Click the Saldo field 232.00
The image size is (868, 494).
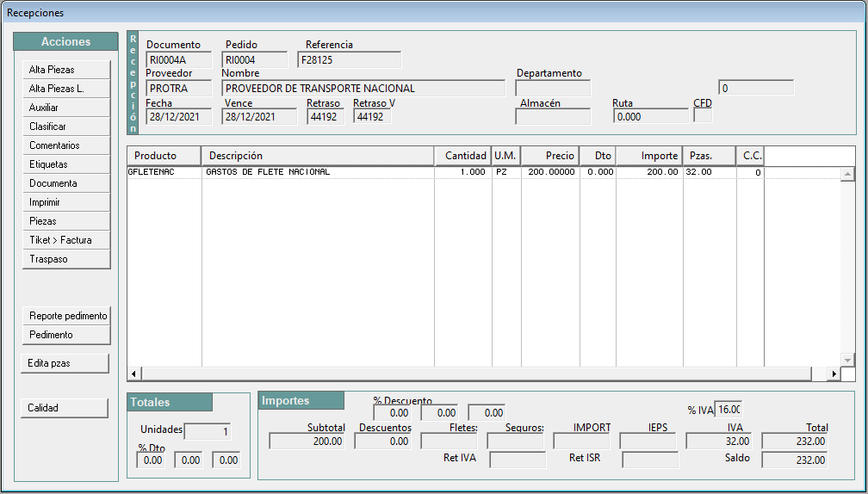pos(795,460)
